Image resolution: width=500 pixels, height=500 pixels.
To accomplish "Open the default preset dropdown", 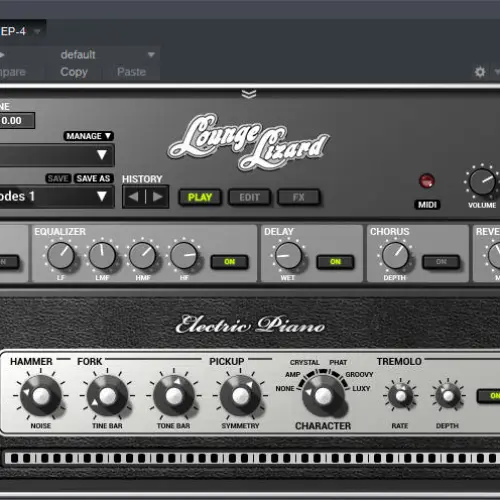I will (107, 54).
